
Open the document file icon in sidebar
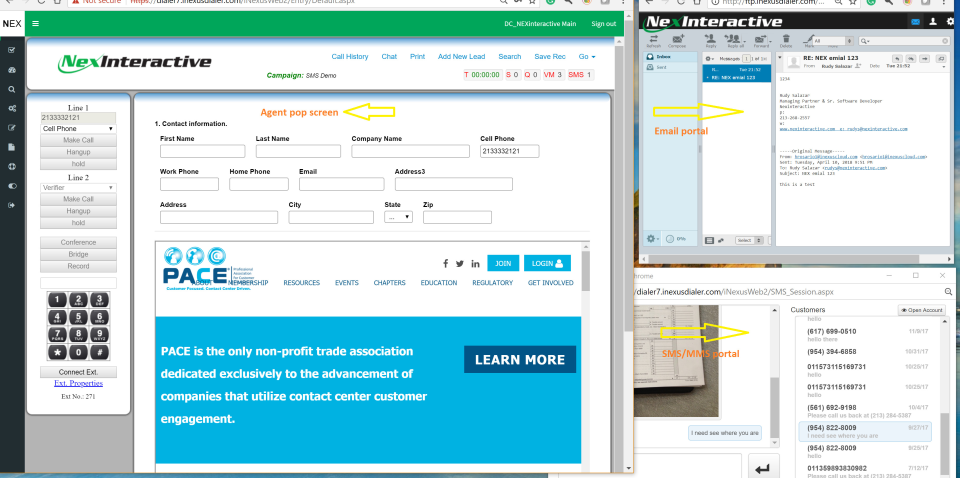(12, 147)
